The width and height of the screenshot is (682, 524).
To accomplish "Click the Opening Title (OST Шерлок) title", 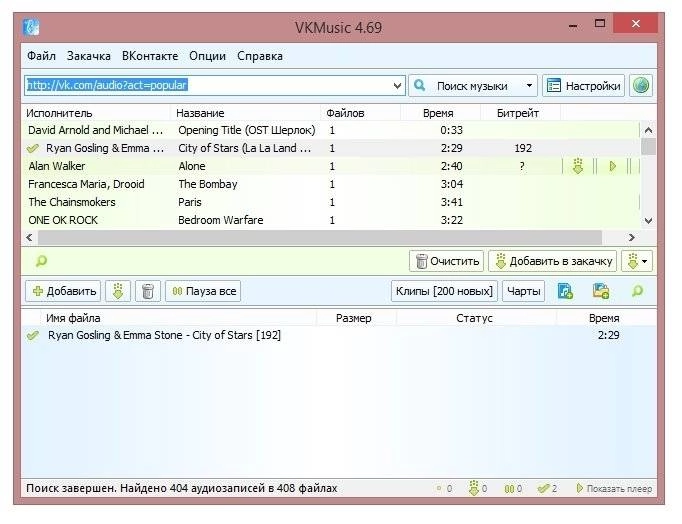I will point(247,130).
